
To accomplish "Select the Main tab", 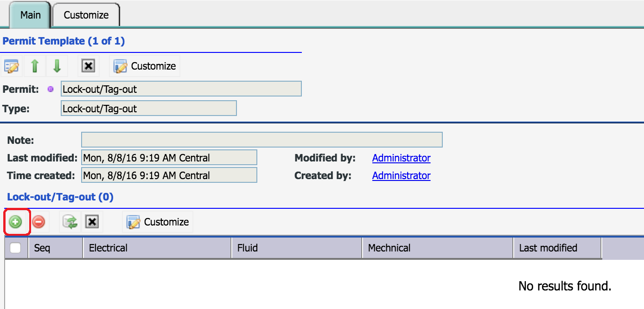I will coord(31,15).
